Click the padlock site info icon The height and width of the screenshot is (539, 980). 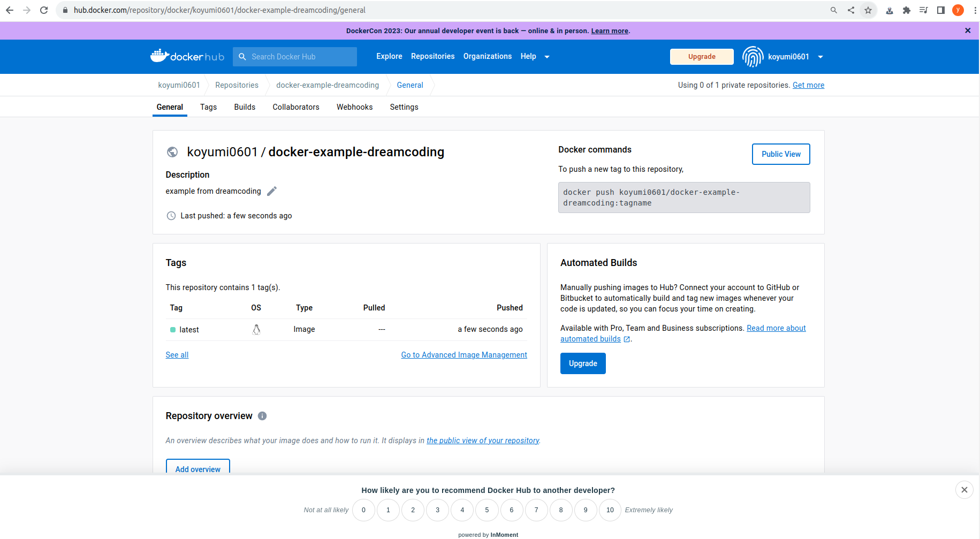65,10
